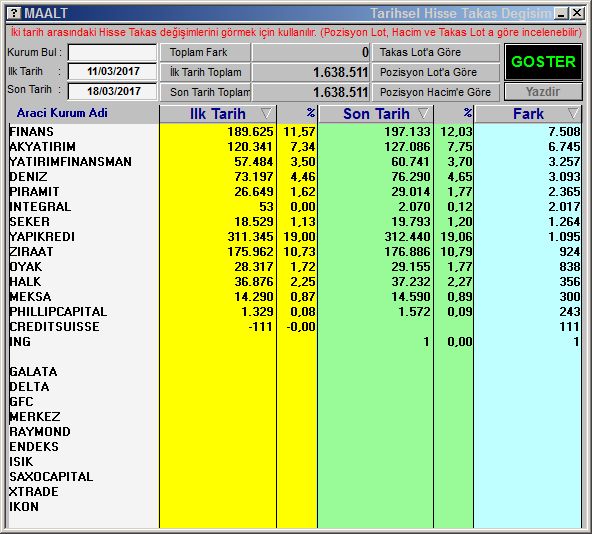Select the YAPIKREDI row name
This screenshot has height=534, width=592.
pyautogui.click(x=42, y=237)
